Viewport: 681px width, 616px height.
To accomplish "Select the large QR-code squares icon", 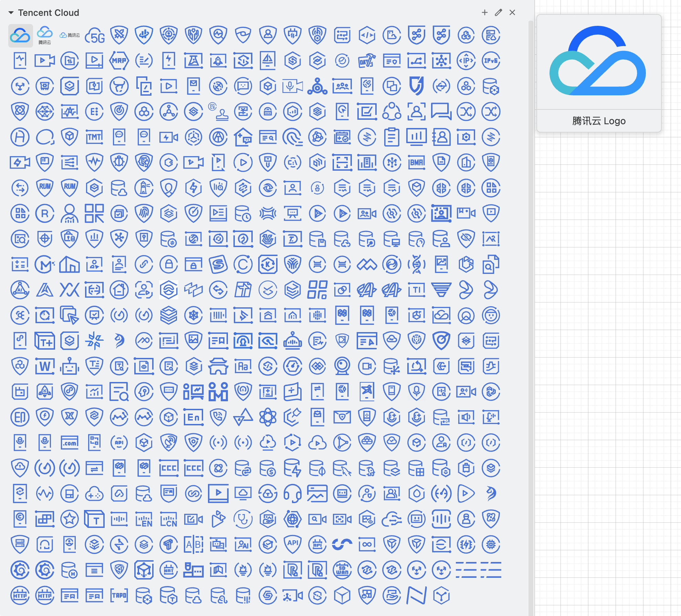I will [94, 213].
